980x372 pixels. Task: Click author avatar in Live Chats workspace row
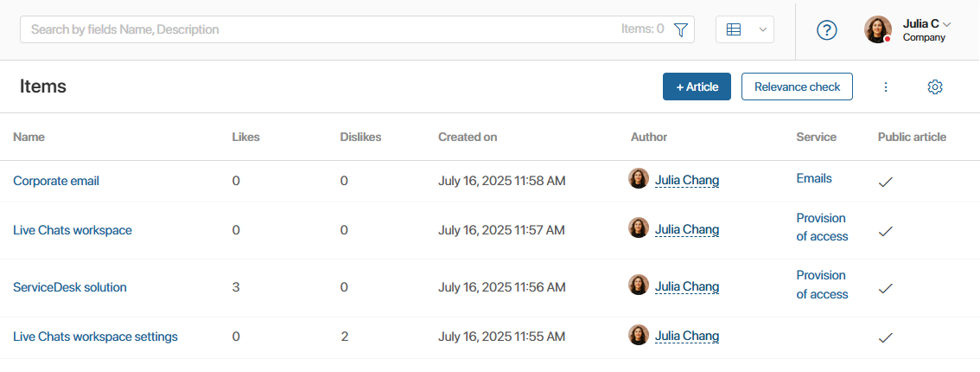coord(638,228)
